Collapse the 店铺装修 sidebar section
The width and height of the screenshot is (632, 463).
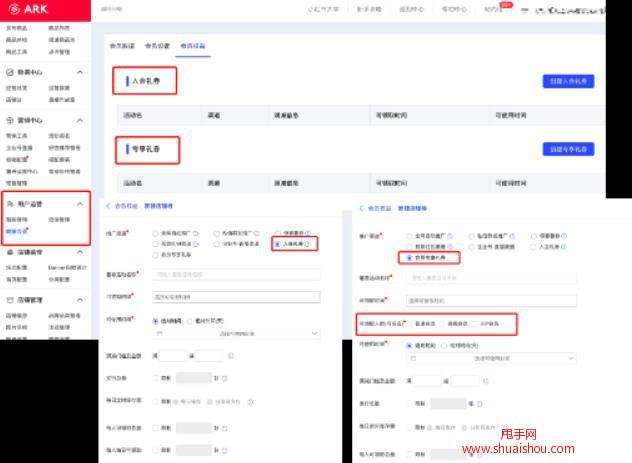(80, 252)
